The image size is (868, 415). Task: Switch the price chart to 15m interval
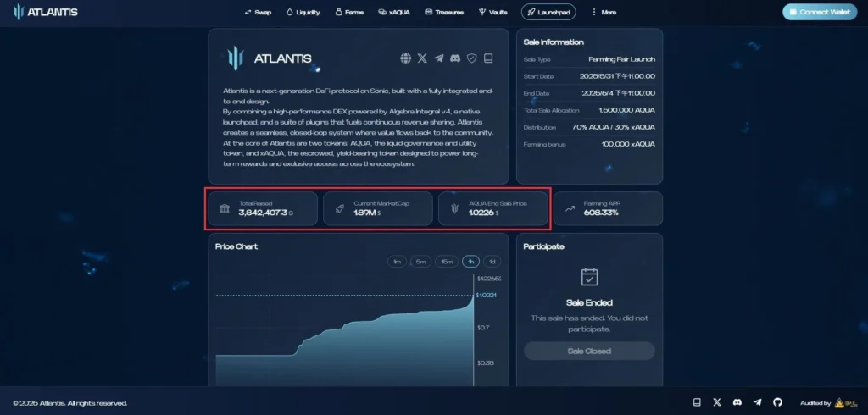click(447, 261)
